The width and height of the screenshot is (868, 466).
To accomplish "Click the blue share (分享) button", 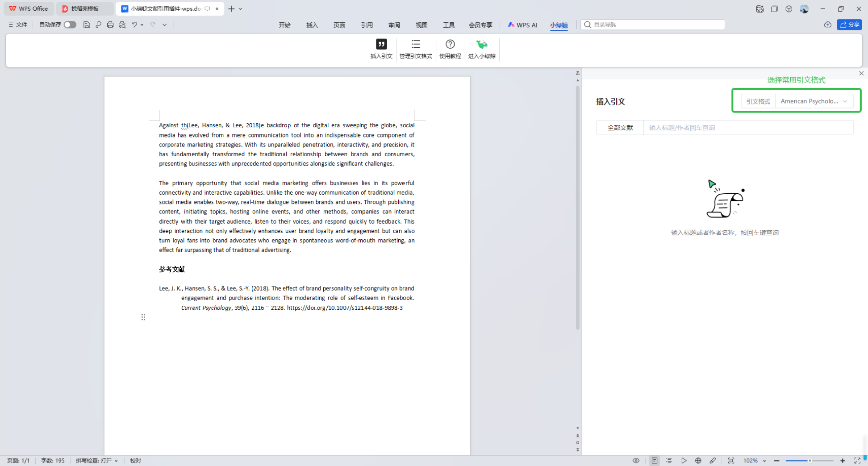I will (x=849, y=25).
